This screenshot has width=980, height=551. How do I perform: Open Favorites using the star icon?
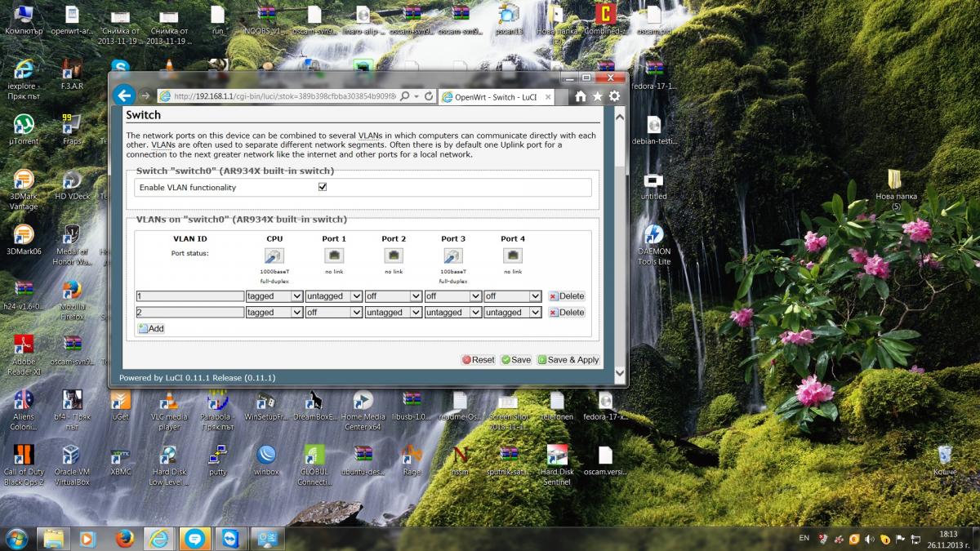(597, 96)
